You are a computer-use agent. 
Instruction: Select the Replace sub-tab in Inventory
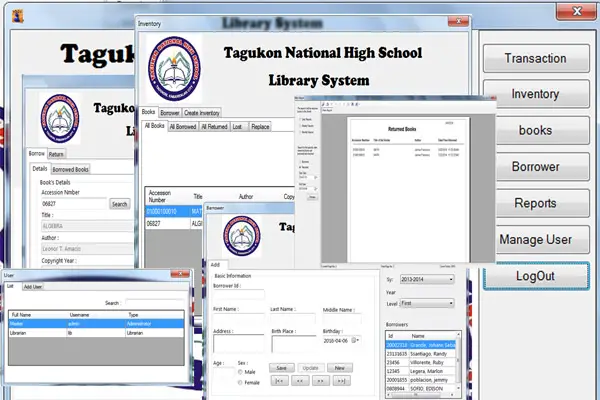[260, 127]
